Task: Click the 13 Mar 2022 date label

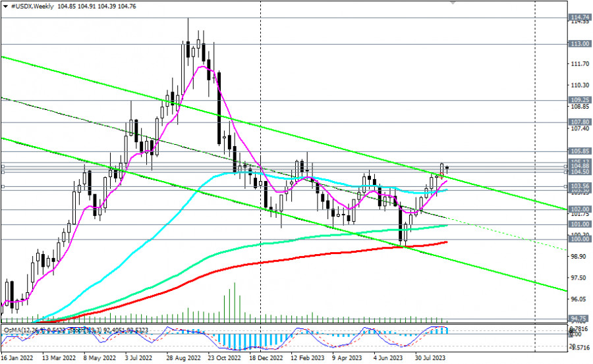Action: (x=59, y=358)
